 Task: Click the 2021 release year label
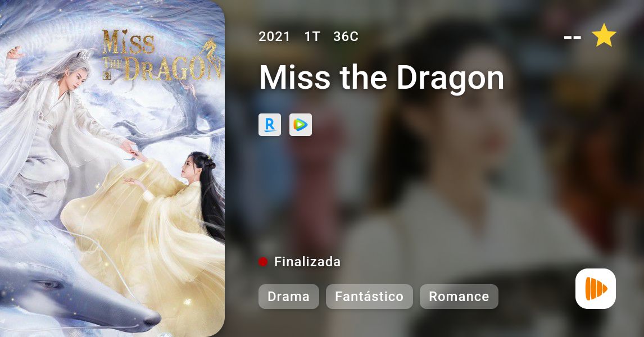click(x=274, y=37)
